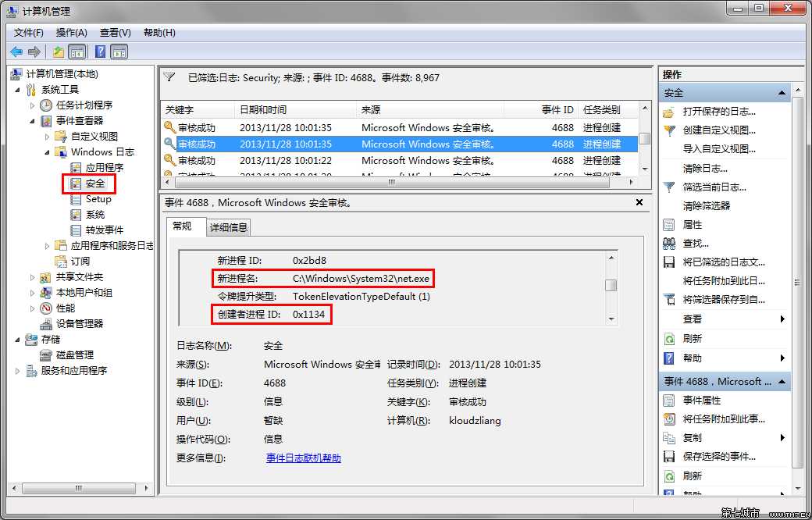Image resolution: width=812 pixels, height=520 pixels.
Task: Click 将已筛选的日志文 save action
Action: pyautogui.click(x=724, y=262)
